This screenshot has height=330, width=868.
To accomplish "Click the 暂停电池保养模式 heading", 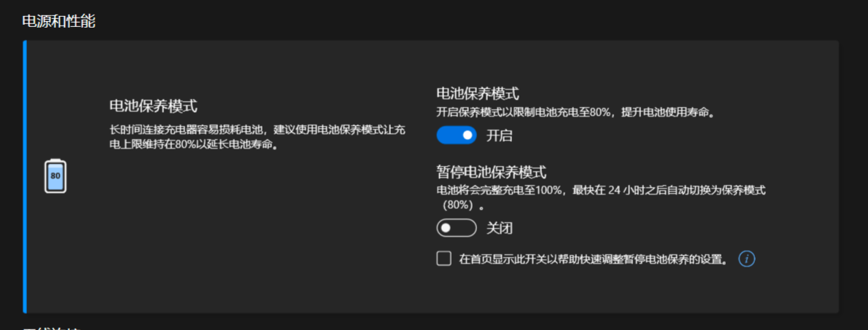I will 492,173.
